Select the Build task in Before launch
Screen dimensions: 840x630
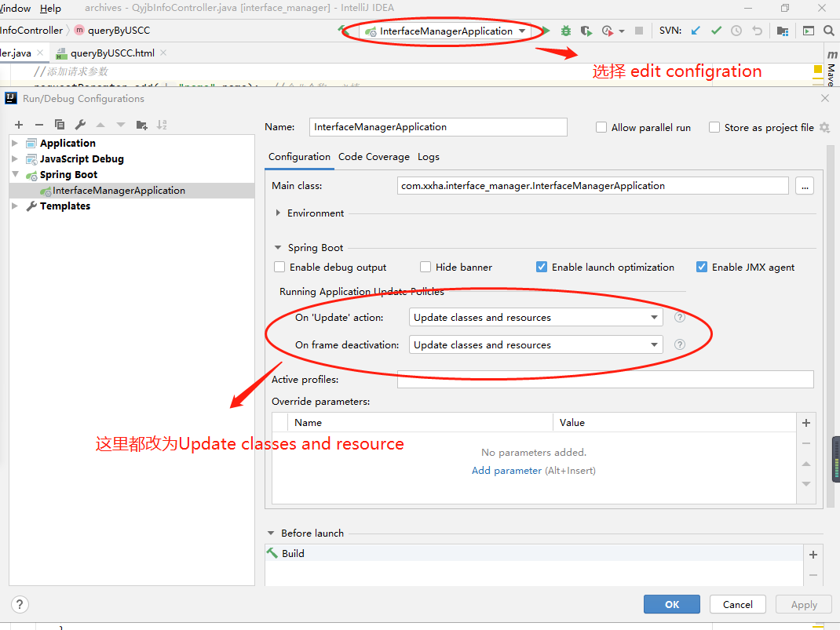[x=534, y=553]
